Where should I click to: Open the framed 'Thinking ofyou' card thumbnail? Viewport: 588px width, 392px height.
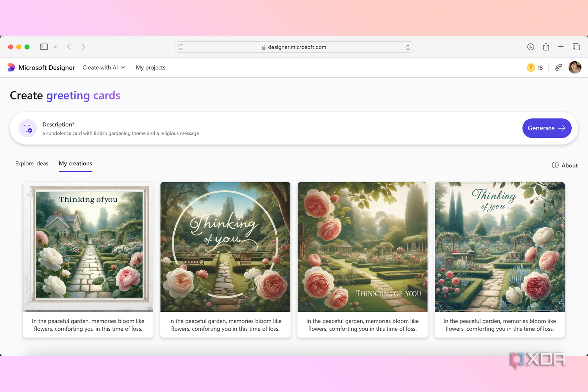[88, 247]
